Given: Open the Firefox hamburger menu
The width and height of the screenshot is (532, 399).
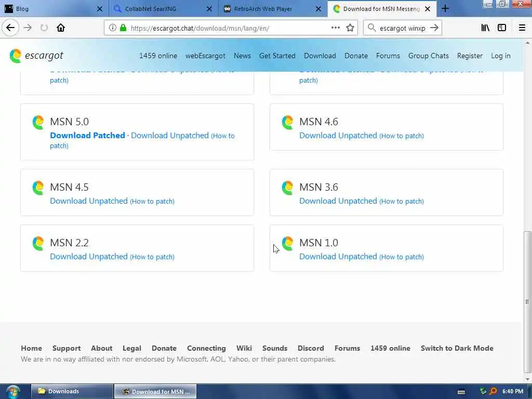Looking at the screenshot, I should point(522,28).
